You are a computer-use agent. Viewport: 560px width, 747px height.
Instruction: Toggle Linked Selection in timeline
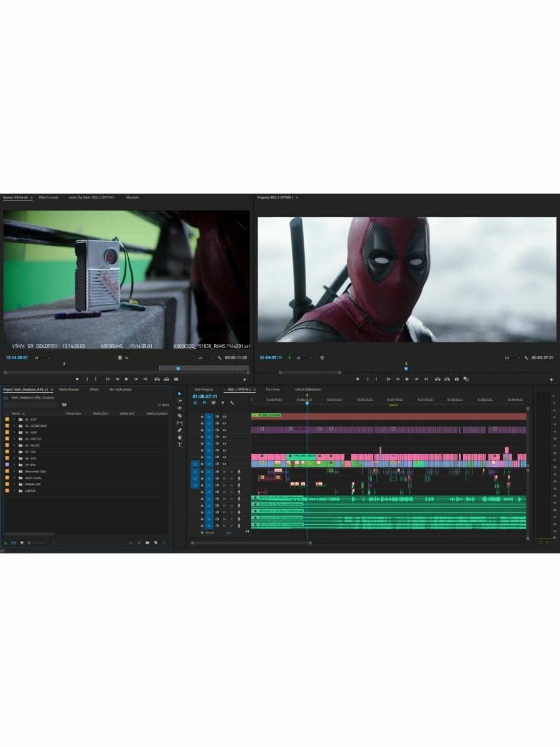[213, 403]
